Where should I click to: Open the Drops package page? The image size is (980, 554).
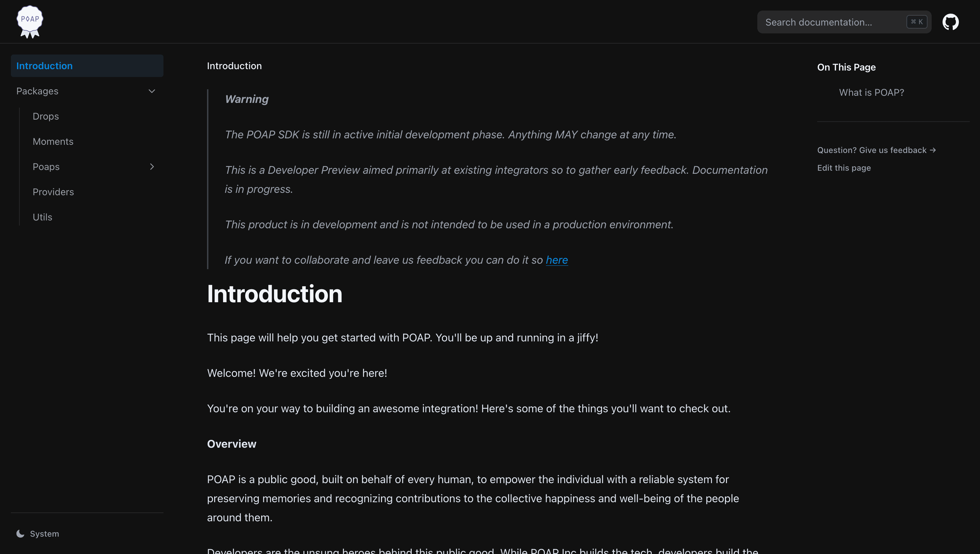click(x=45, y=116)
